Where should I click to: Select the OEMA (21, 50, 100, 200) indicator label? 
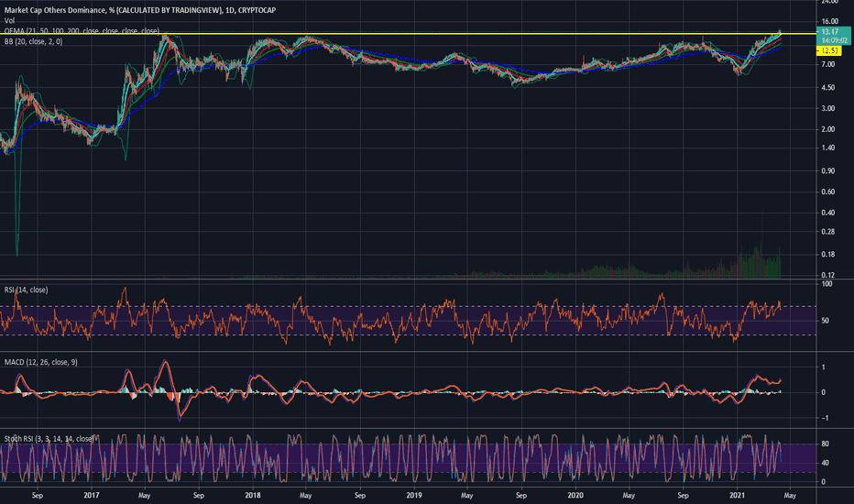82,31
